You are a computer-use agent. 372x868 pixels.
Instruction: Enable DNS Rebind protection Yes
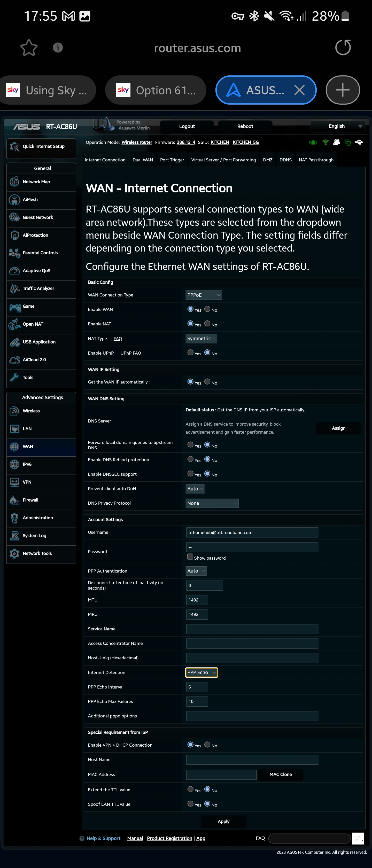point(190,459)
